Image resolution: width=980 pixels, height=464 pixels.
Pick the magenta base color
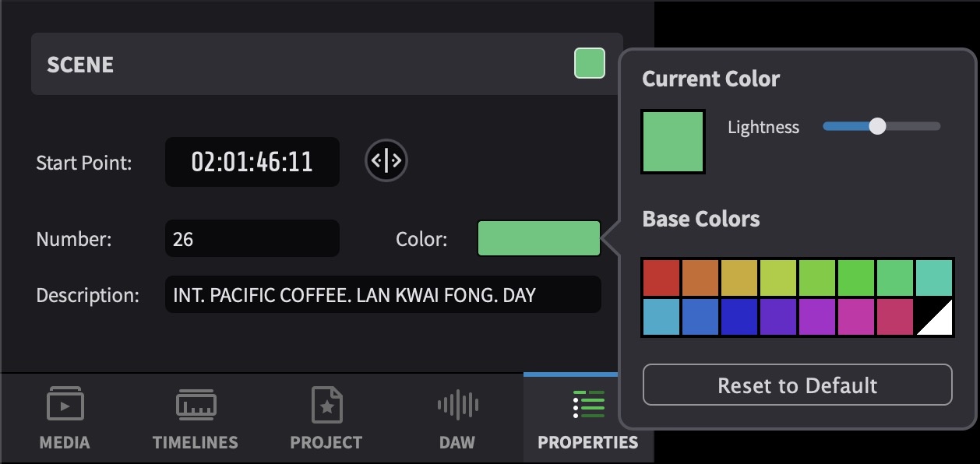856,317
